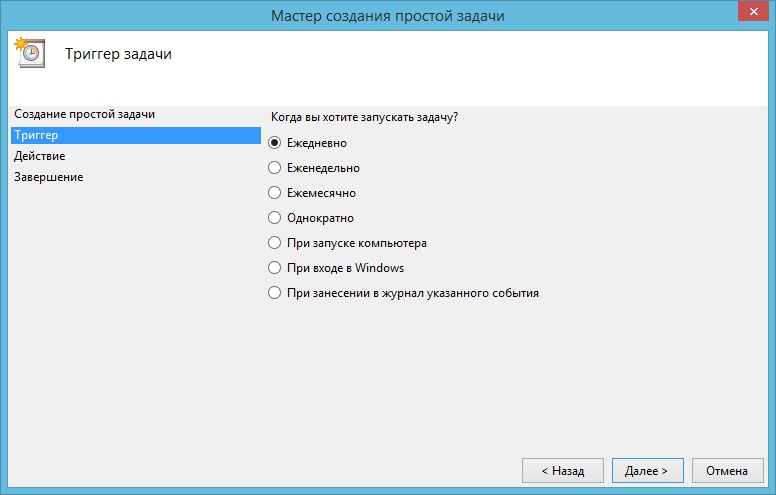Click the task clock icon in header

click(x=29, y=52)
